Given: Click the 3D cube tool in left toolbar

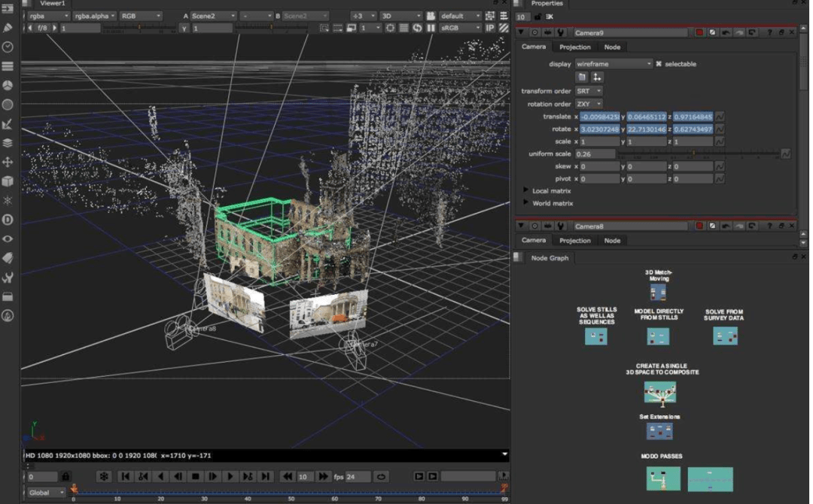Looking at the screenshot, I should coord(8,181).
